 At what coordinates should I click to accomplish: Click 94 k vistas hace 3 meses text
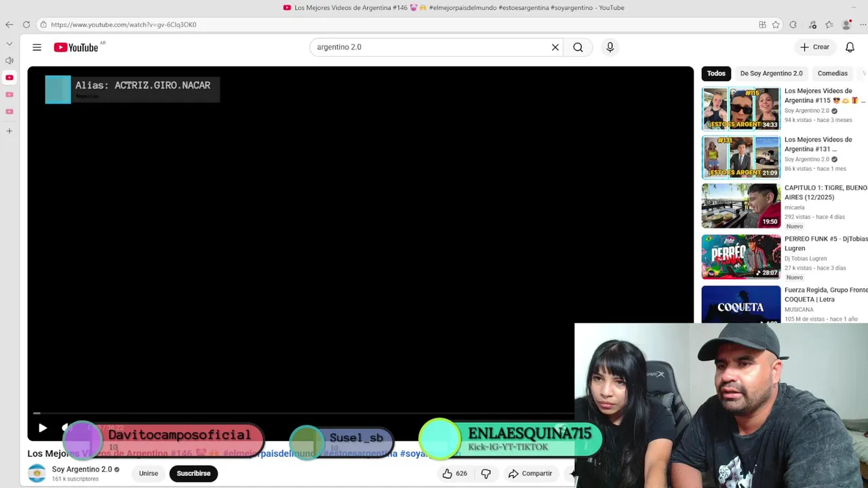click(x=818, y=120)
